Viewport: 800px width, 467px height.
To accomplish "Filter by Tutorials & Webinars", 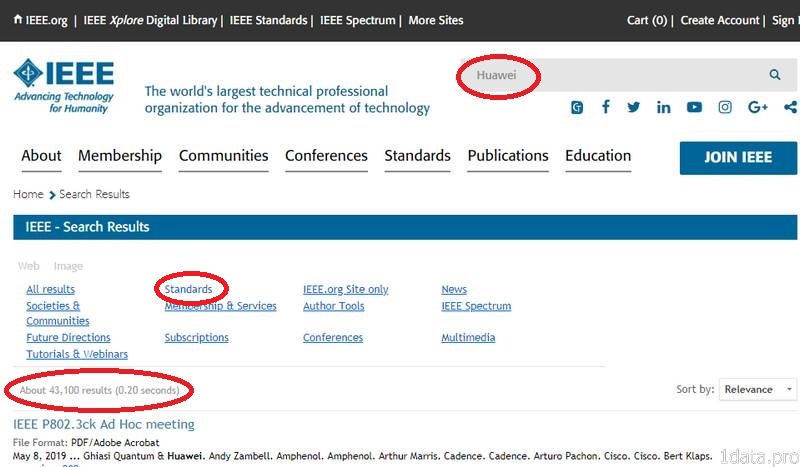I will 77,354.
